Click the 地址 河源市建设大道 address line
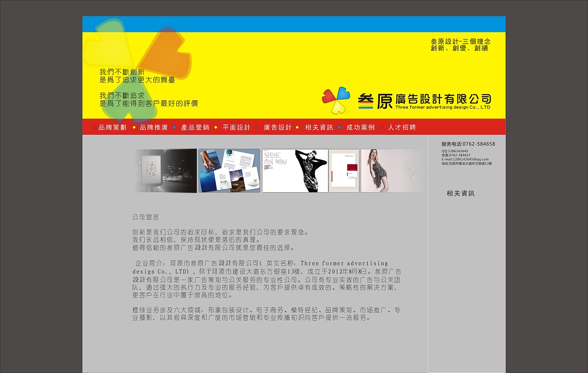 [467, 163]
